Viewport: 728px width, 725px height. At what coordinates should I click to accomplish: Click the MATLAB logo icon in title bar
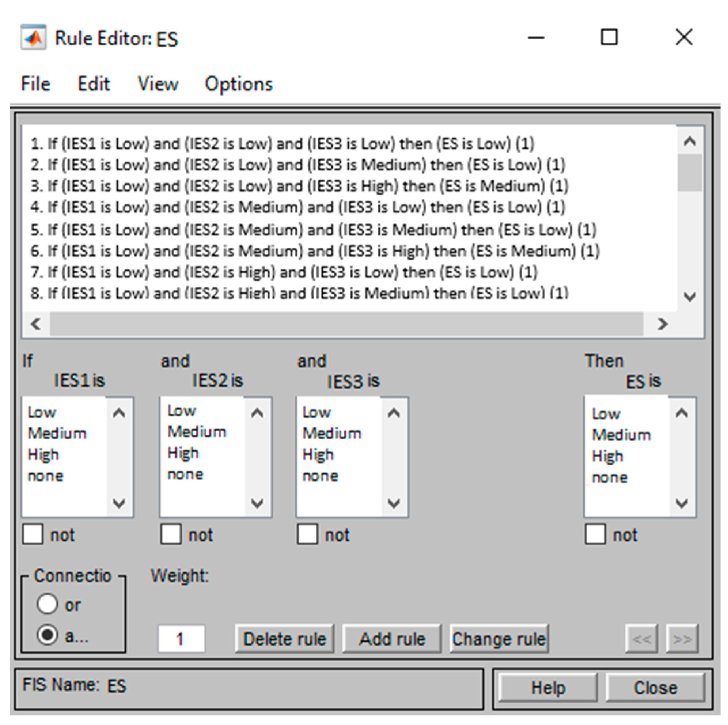[33, 38]
